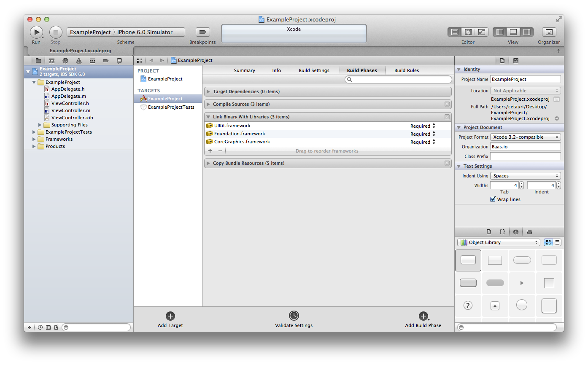Viewport: 588px width, 365px height.
Task: Click the Stop button in the toolbar
Action: [56, 32]
